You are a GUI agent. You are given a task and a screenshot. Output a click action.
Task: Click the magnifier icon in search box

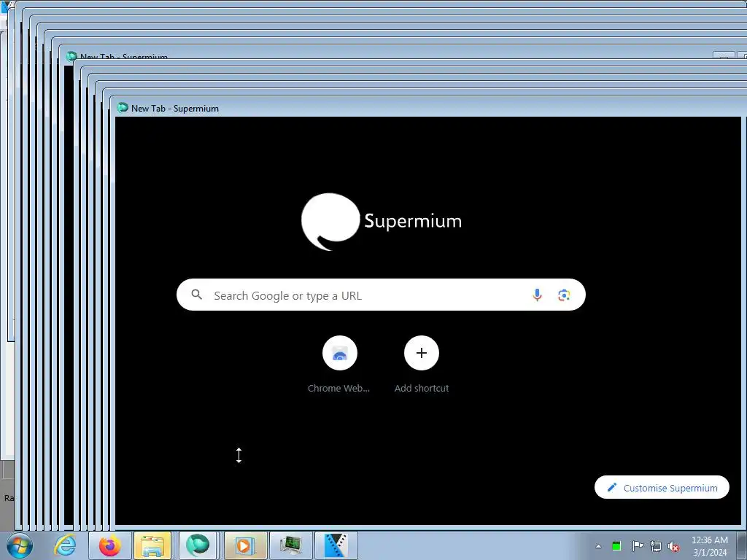[197, 295]
